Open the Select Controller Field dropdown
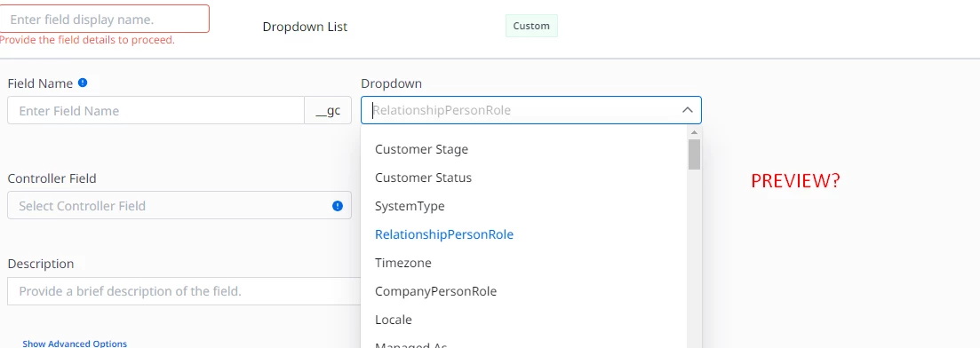 [179, 206]
